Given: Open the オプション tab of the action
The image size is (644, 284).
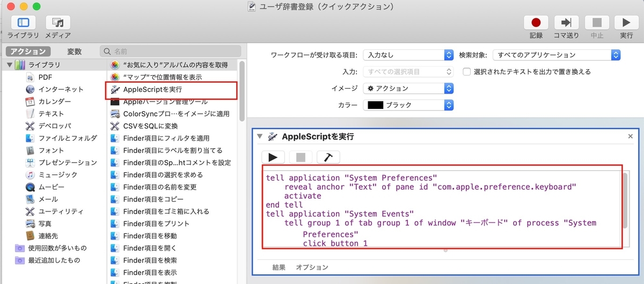Looking at the screenshot, I should (x=312, y=267).
